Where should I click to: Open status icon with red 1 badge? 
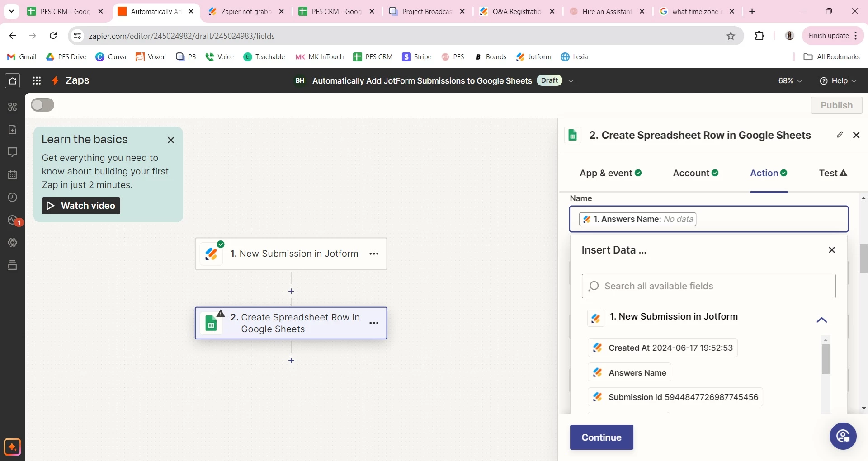(14, 221)
